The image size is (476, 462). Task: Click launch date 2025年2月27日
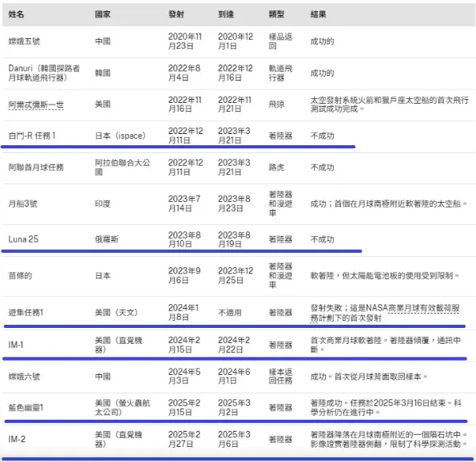click(184, 439)
